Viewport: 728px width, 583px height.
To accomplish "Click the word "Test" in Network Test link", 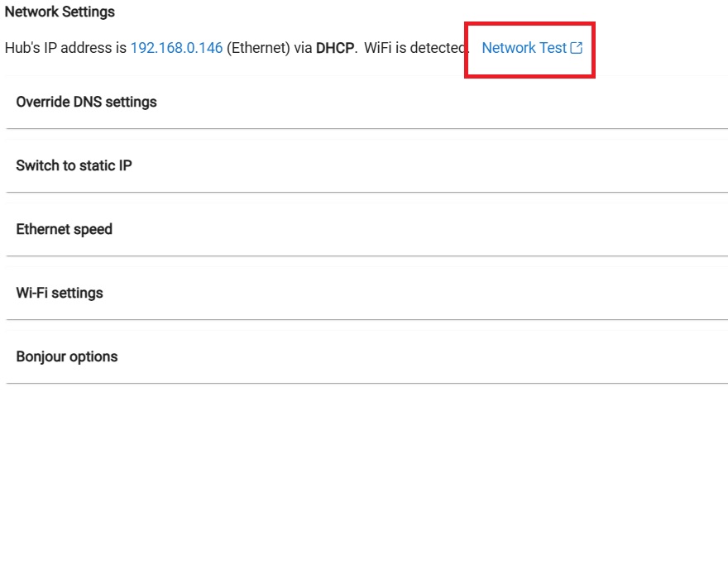I will [x=553, y=48].
